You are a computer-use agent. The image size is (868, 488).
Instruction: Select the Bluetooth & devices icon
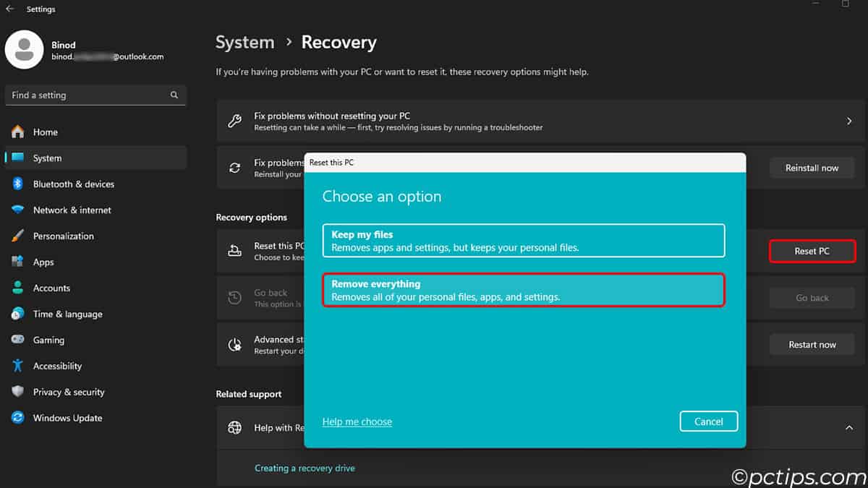(18, 184)
